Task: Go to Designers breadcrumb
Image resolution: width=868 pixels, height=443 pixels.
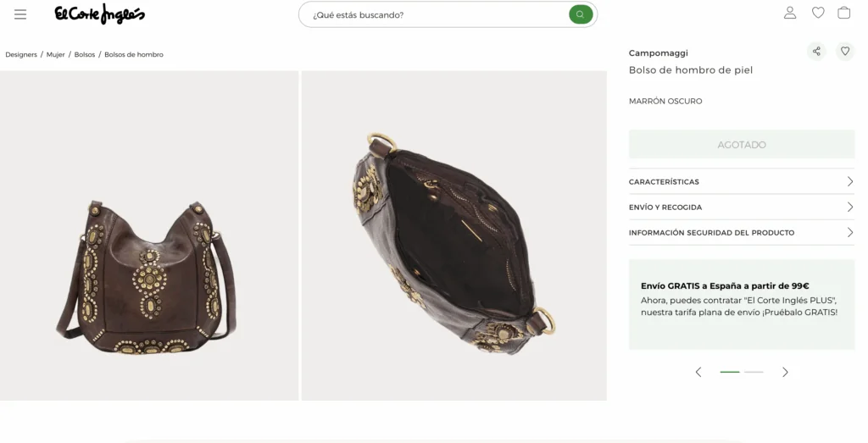Action: point(21,55)
